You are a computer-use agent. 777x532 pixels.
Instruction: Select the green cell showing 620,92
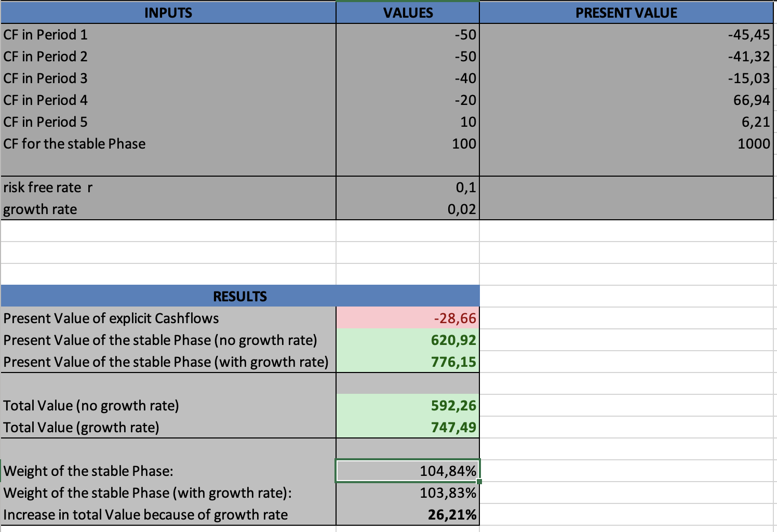[408, 340]
